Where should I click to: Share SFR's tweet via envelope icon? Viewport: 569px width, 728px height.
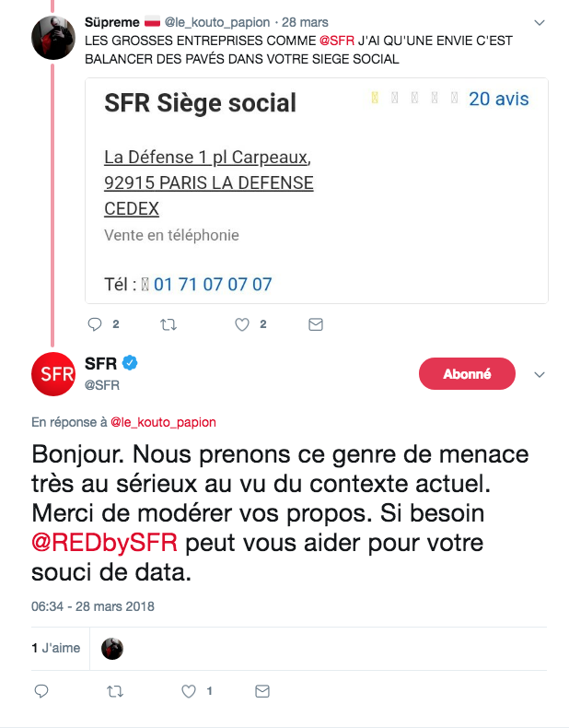pyautogui.click(x=261, y=690)
